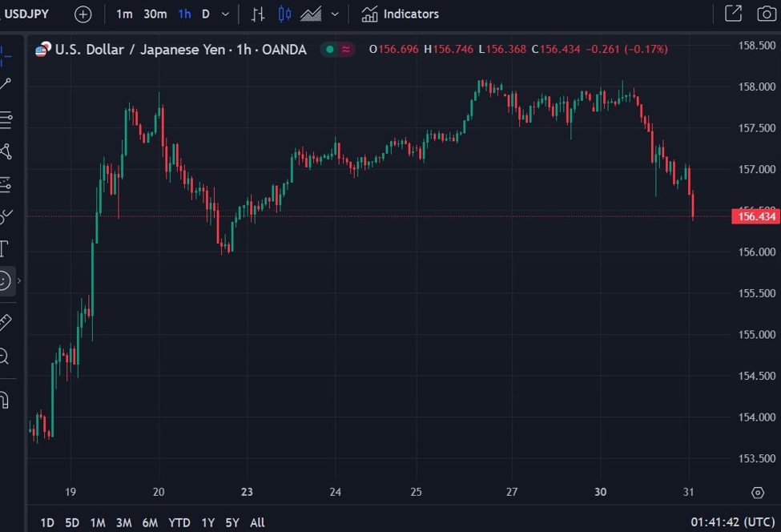Screen dimensions: 781x532
Task: Enable magnet mode for drawings
Action: tap(4, 400)
